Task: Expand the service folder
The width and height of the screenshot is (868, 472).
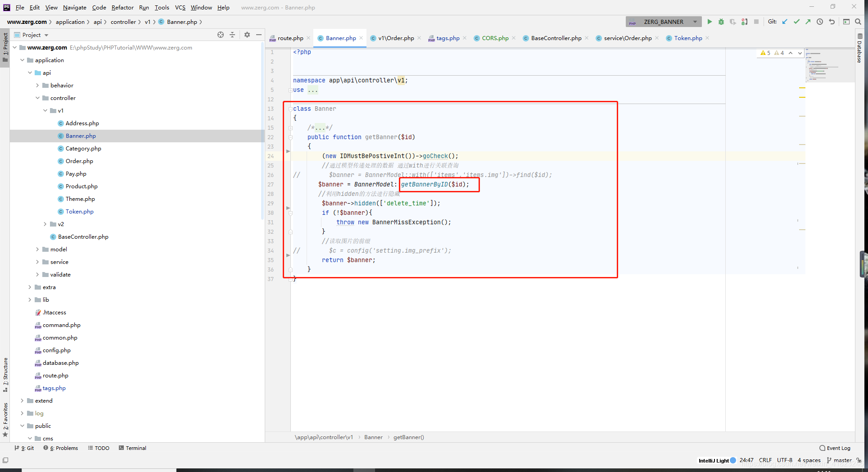Action: click(x=37, y=262)
